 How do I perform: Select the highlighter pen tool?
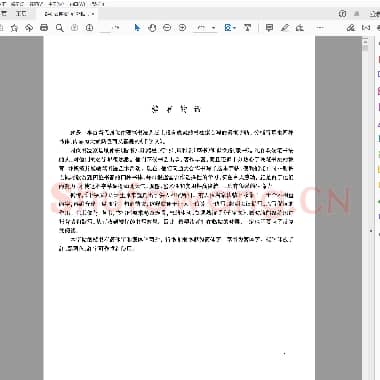coord(285,28)
